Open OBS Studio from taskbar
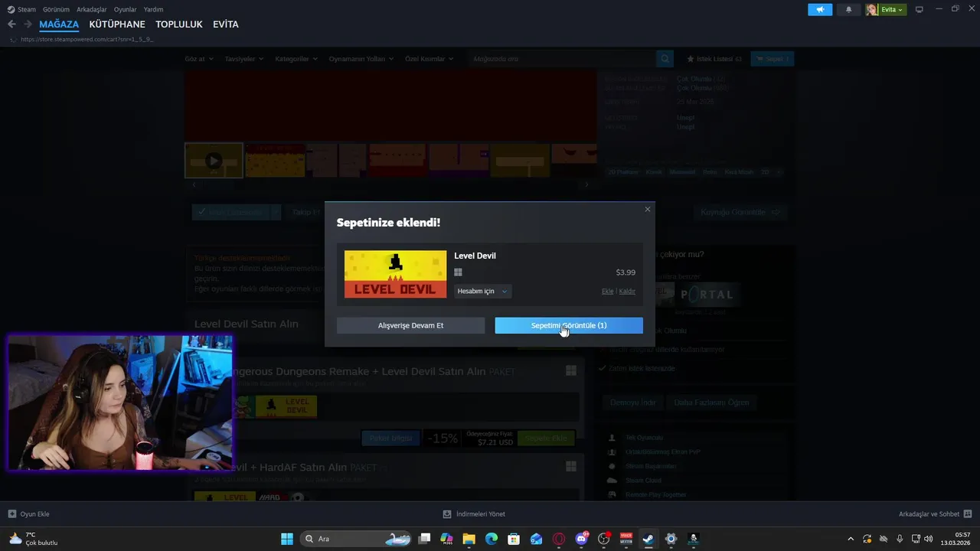 tap(603, 539)
